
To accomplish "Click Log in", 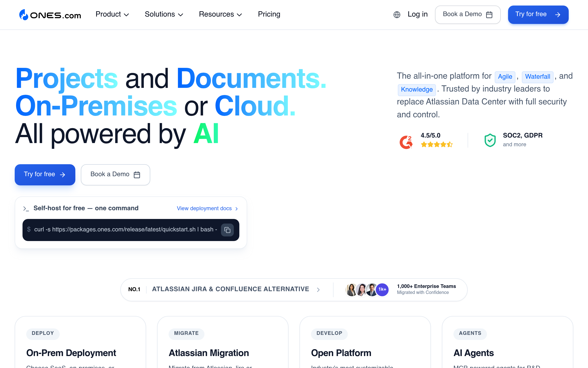I will [x=417, y=14].
